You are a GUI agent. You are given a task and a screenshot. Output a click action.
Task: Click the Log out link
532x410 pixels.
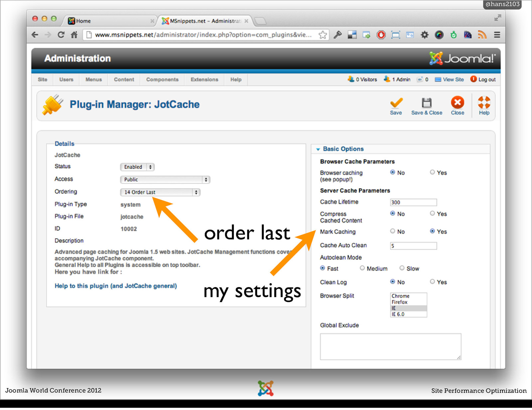pyautogui.click(x=483, y=80)
